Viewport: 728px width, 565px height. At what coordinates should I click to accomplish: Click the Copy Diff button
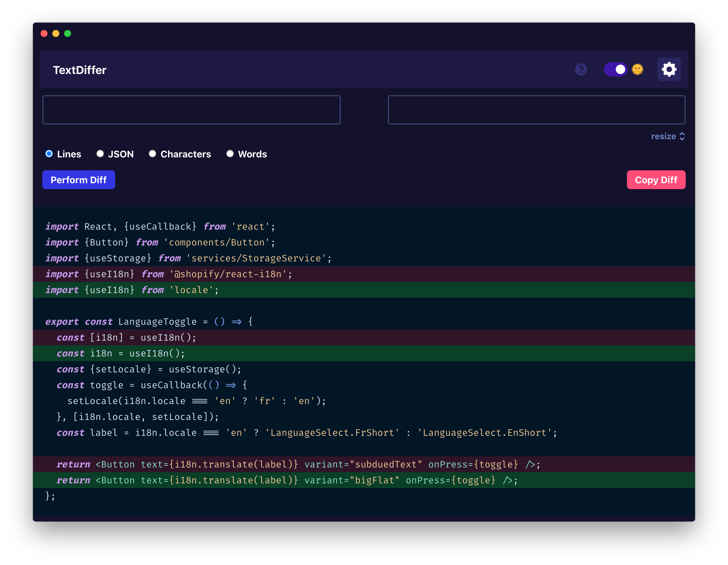click(656, 179)
